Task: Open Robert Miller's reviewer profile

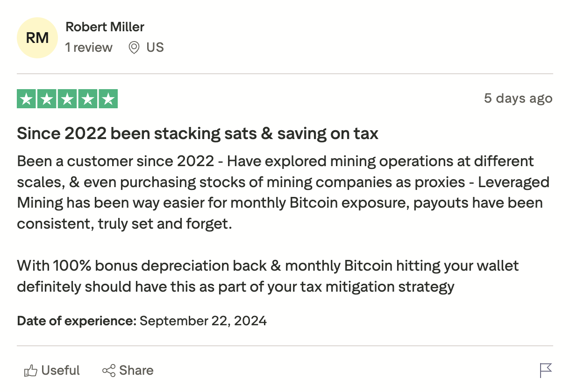Action: point(105,27)
